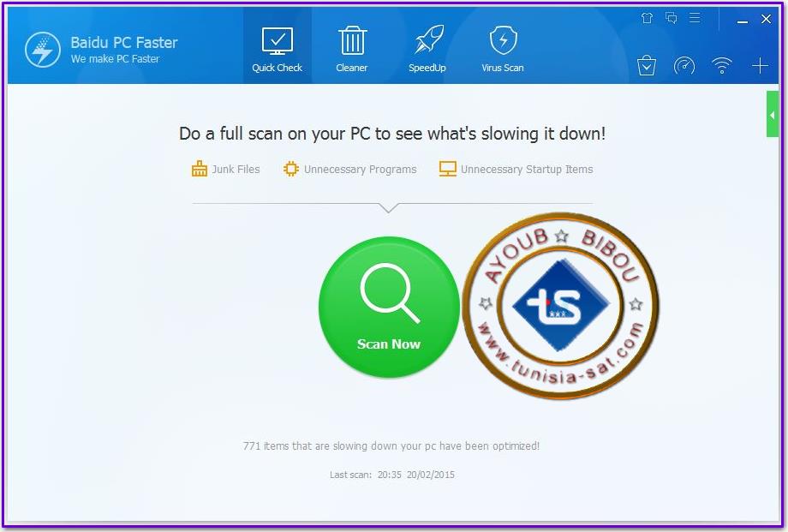The height and width of the screenshot is (532, 788).
Task: Open the main menu hamburger icon
Action: [x=695, y=18]
